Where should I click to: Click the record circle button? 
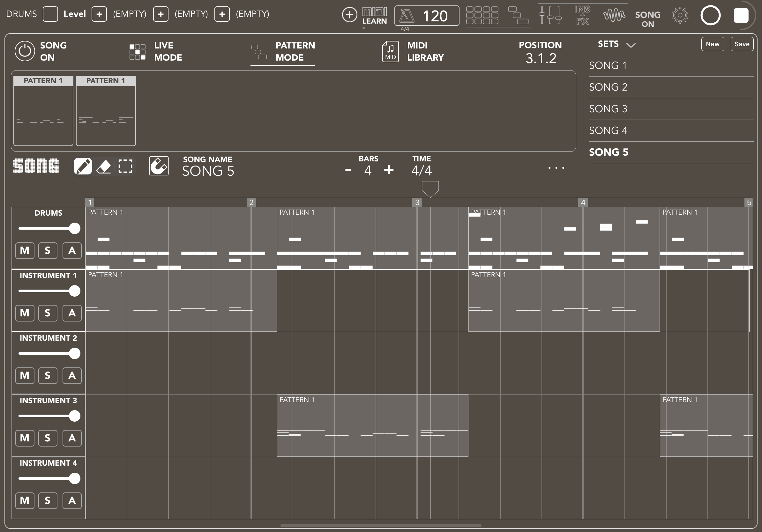(711, 15)
